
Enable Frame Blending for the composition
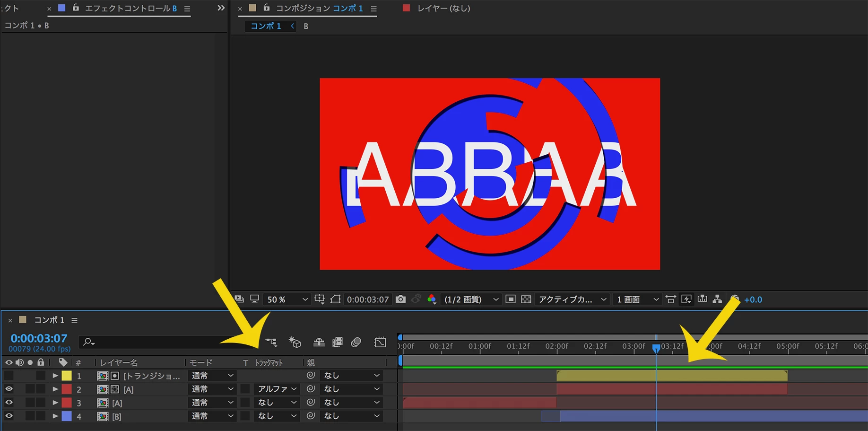338,342
